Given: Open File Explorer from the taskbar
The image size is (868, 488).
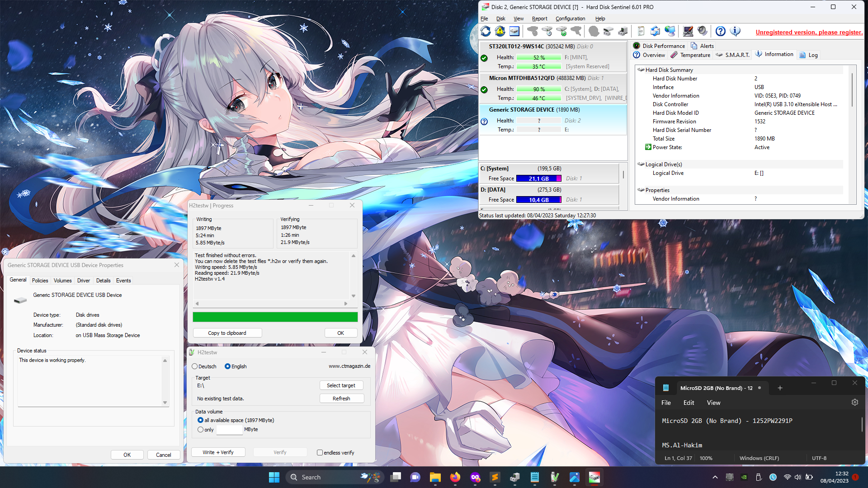Looking at the screenshot, I should click(x=435, y=477).
